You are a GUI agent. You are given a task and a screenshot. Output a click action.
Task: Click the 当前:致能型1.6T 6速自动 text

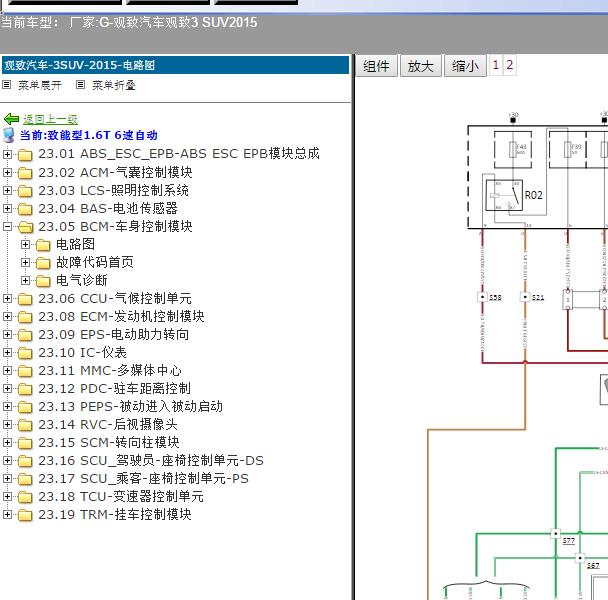pos(89,135)
